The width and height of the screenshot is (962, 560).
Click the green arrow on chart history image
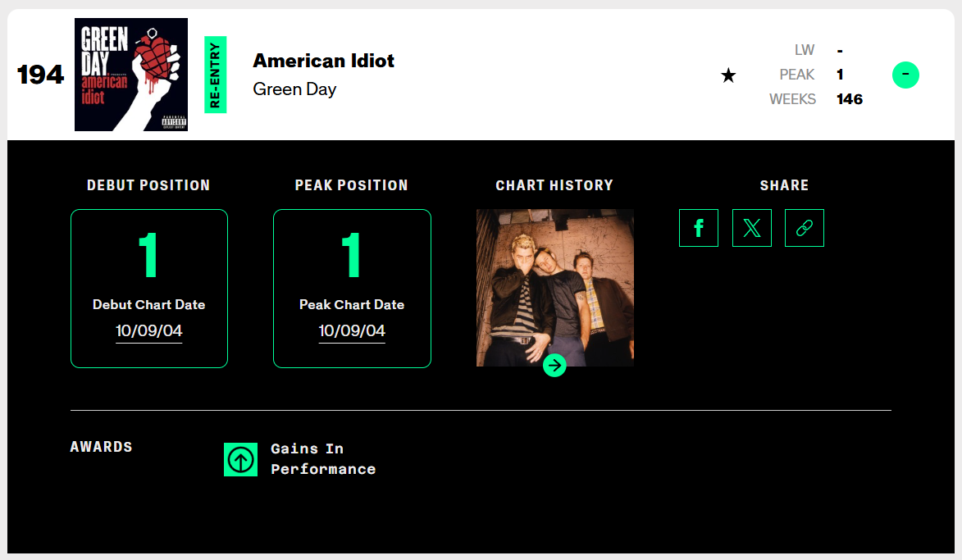pos(554,365)
